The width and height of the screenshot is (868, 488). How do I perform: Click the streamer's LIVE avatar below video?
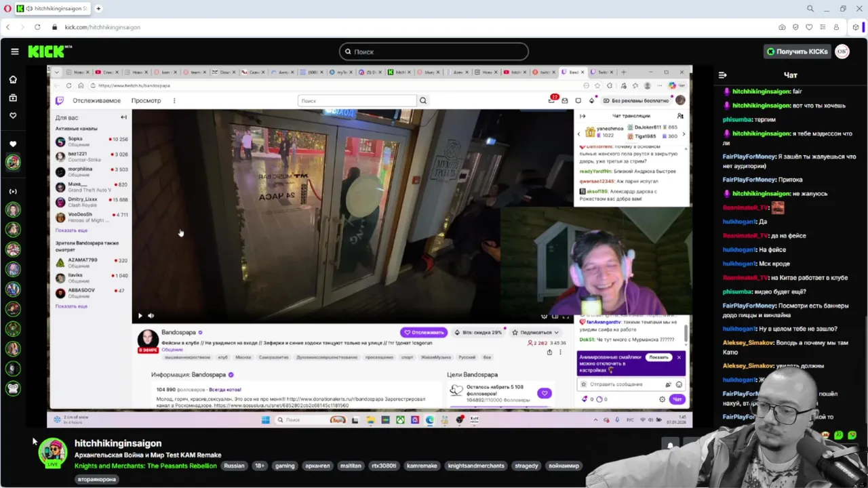coord(52,453)
